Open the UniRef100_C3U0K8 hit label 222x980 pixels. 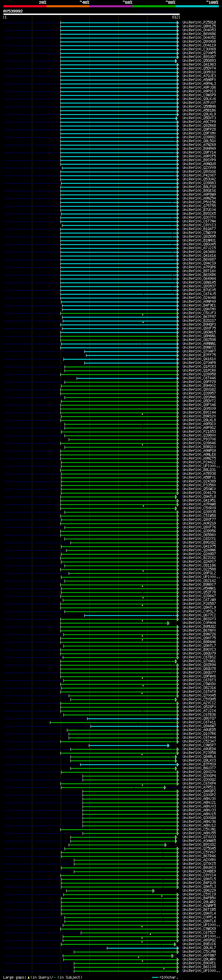coord(199,49)
